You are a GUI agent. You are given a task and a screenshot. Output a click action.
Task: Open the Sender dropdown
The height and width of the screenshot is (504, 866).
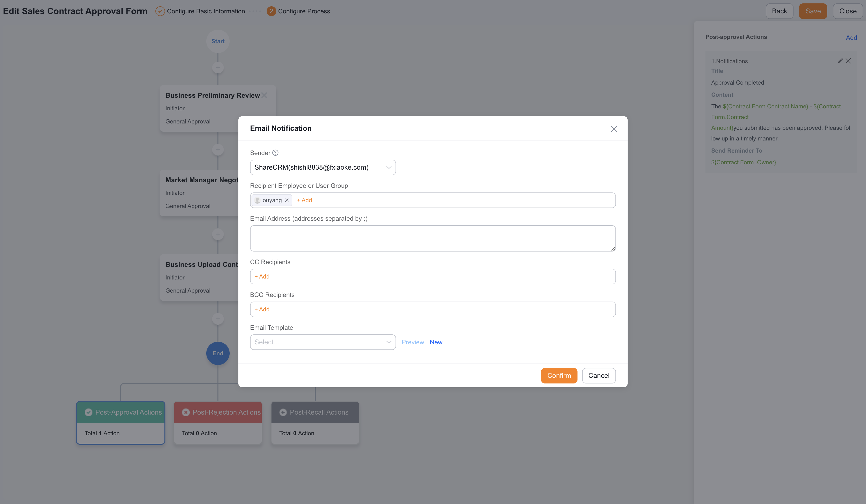pyautogui.click(x=323, y=167)
